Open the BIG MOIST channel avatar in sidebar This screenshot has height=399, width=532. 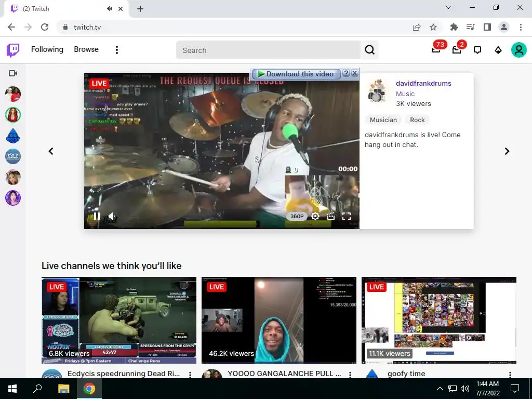click(13, 136)
